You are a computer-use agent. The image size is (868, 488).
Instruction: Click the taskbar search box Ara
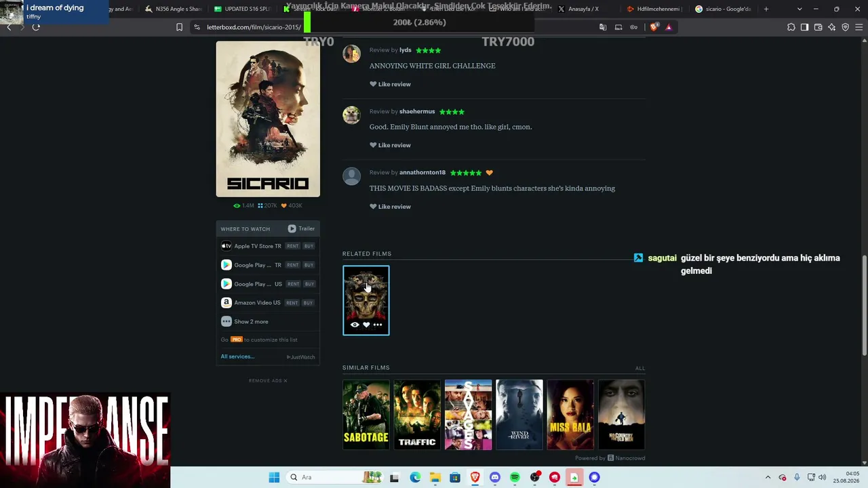point(335,477)
